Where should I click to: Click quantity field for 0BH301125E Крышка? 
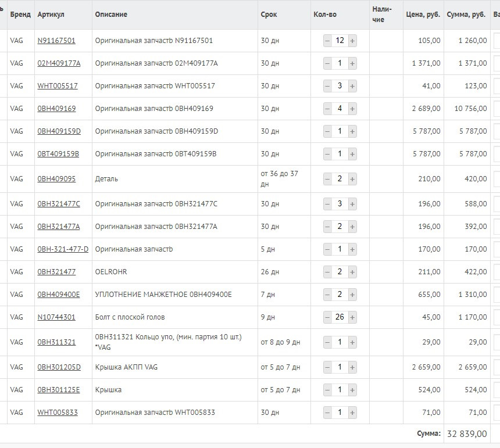(340, 390)
